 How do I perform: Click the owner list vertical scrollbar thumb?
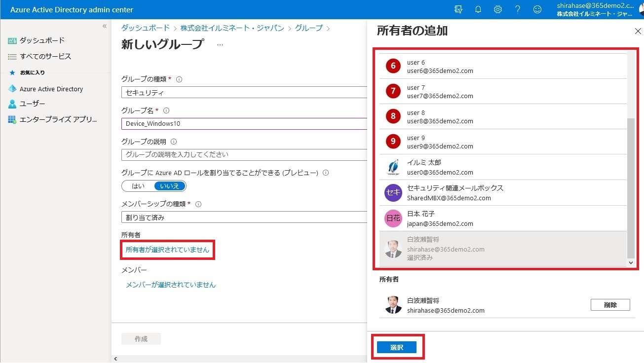pyautogui.click(x=631, y=188)
